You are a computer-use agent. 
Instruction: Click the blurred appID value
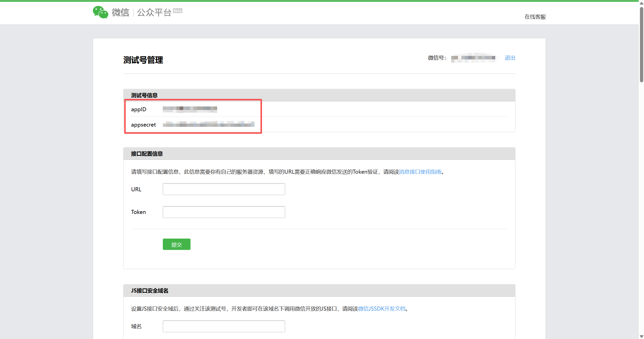coord(190,109)
